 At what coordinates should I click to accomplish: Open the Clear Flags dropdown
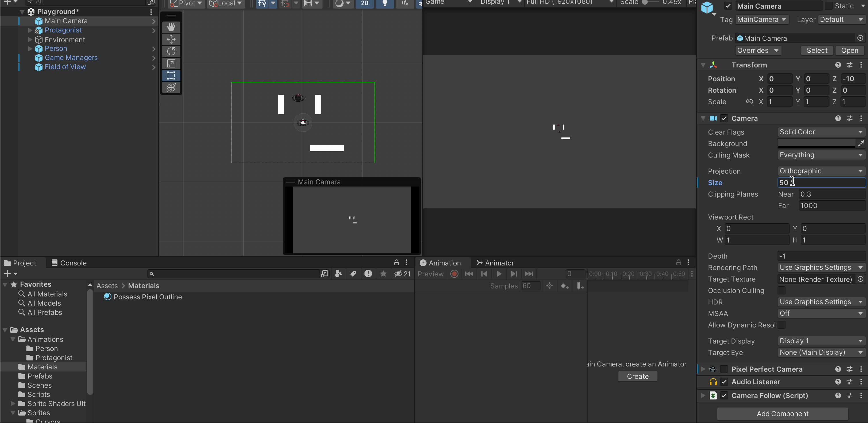(x=821, y=132)
